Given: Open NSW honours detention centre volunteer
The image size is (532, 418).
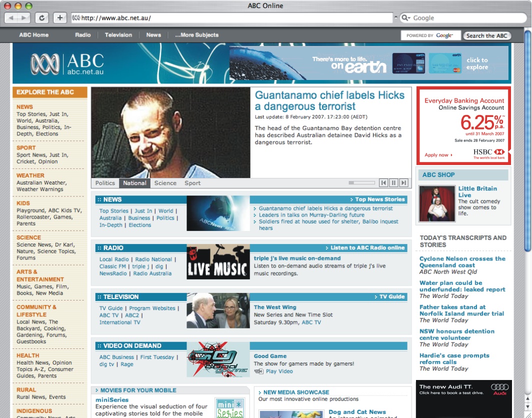Looking at the screenshot, I should (456, 334).
